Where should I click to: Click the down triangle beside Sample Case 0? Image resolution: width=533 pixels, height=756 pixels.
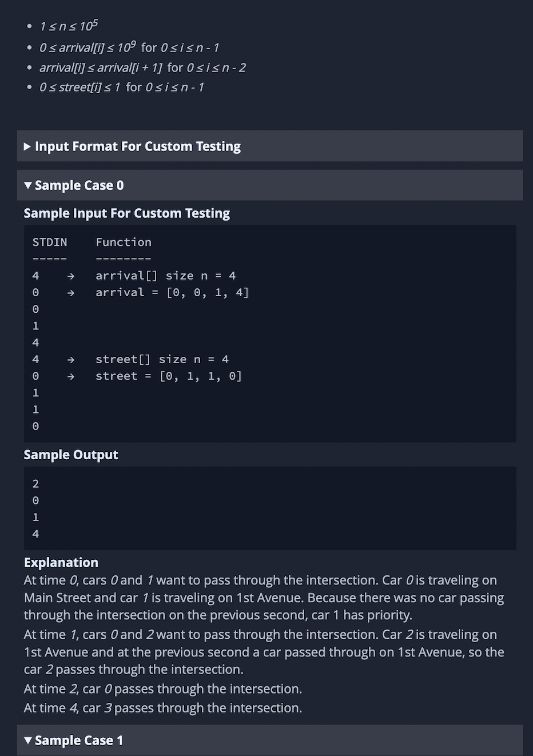(27, 185)
